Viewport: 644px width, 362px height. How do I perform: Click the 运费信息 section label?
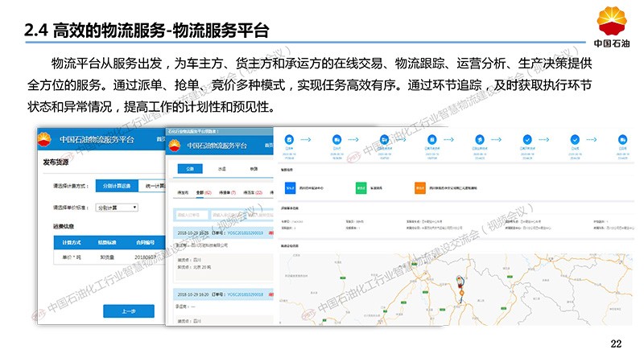click(x=64, y=226)
